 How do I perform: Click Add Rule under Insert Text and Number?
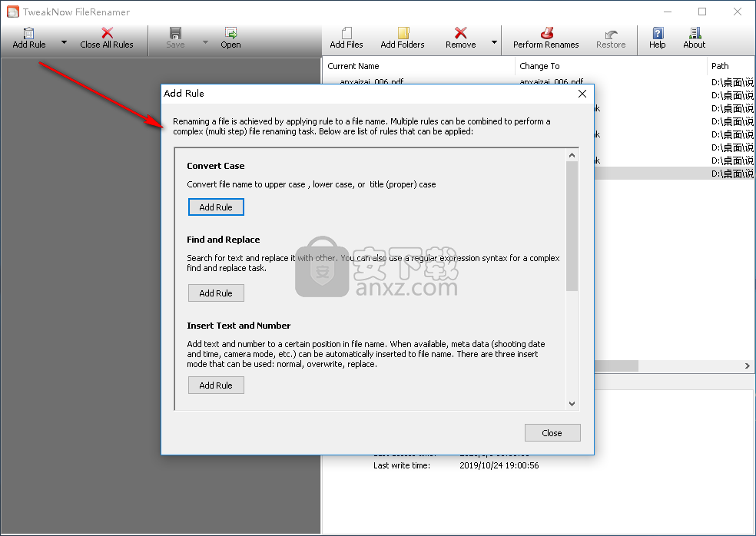click(216, 385)
